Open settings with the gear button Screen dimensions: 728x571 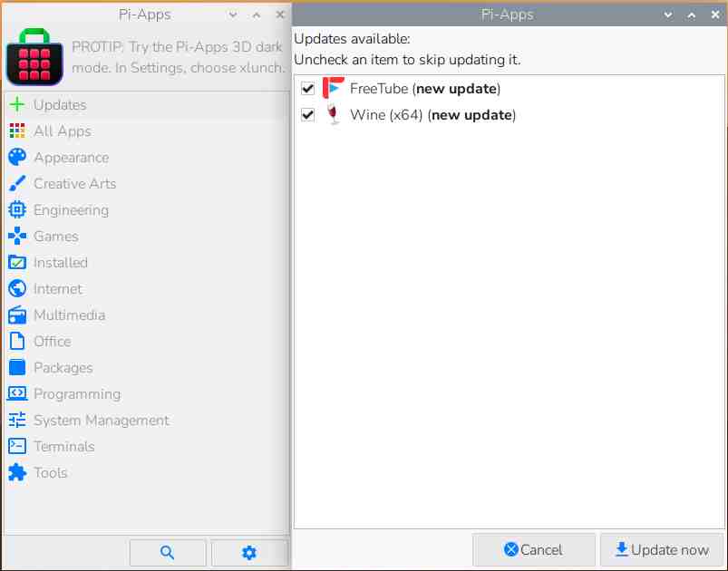tap(249, 552)
